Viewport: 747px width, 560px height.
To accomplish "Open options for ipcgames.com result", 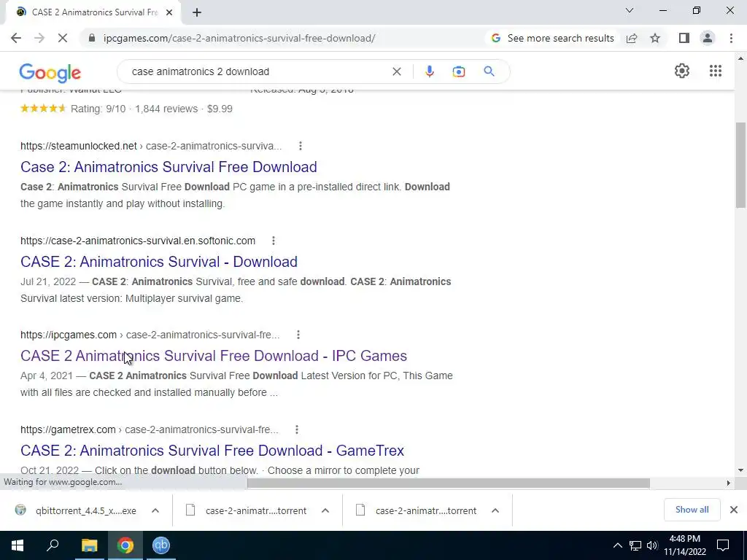I will [x=298, y=335].
